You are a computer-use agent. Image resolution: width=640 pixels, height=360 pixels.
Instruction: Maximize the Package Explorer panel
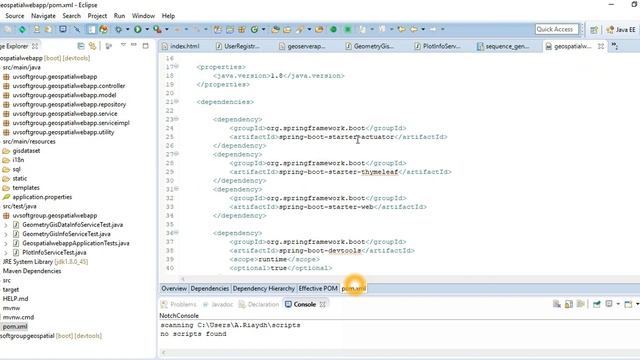point(145,46)
